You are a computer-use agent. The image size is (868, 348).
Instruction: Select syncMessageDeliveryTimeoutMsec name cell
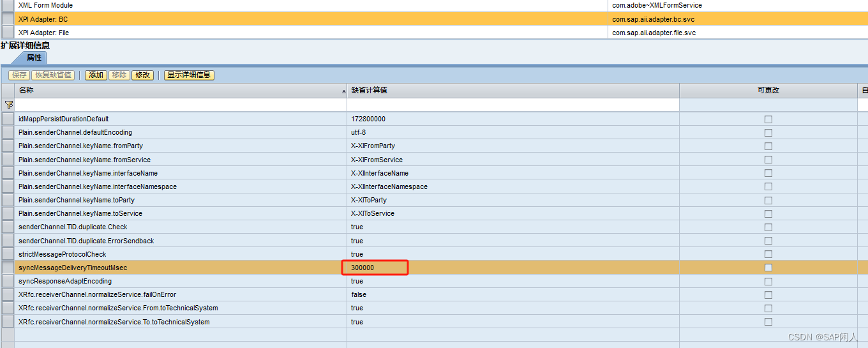click(x=181, y=268)
